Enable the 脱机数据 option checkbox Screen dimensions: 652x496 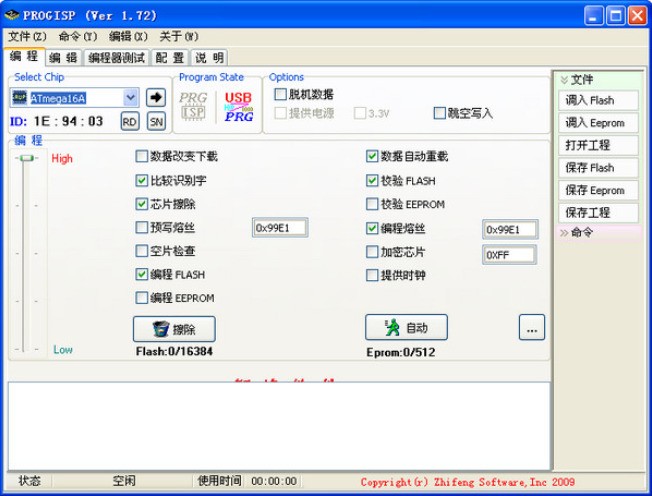click(280, 94)
